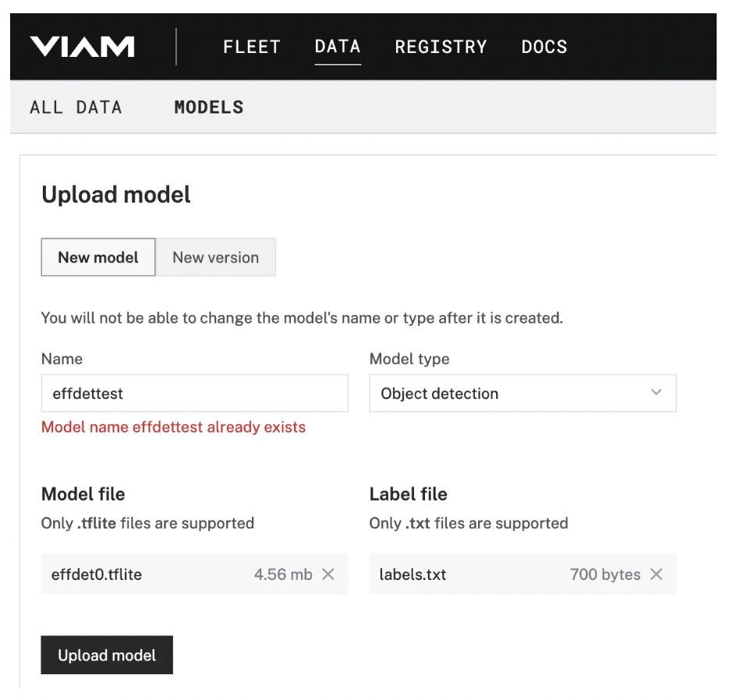Click the effdet0.tflite file name
The width and height of the screenshot is (733, 700).
click(97, 574)
